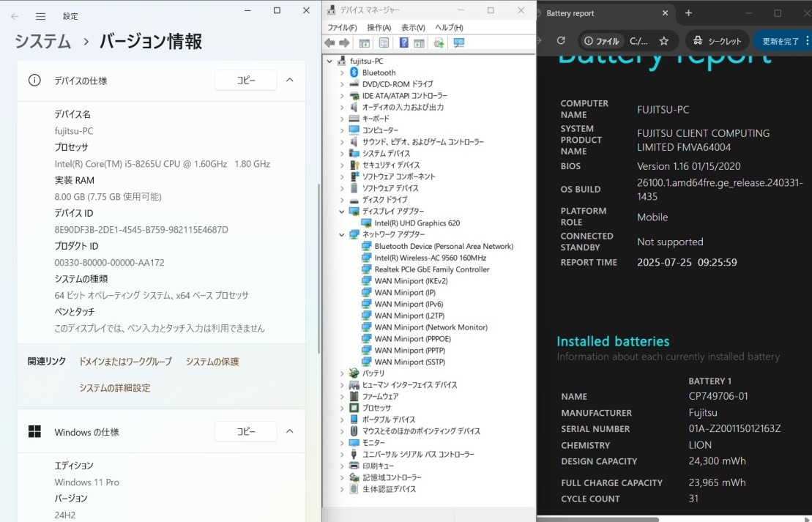Screen dimensions: 812x522
Task: Click システム in the Settings breadcrumb
Action: click(x=42, y=42)
